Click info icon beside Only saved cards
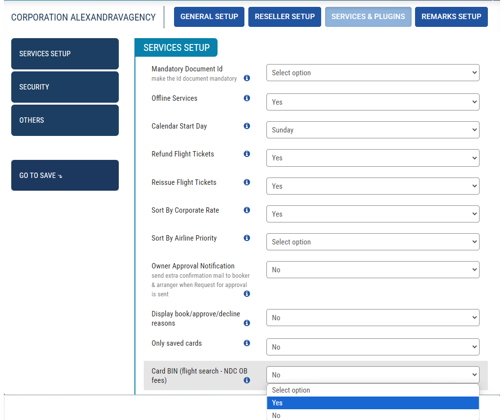Screen dimensions: 504x420 (247, 343)
